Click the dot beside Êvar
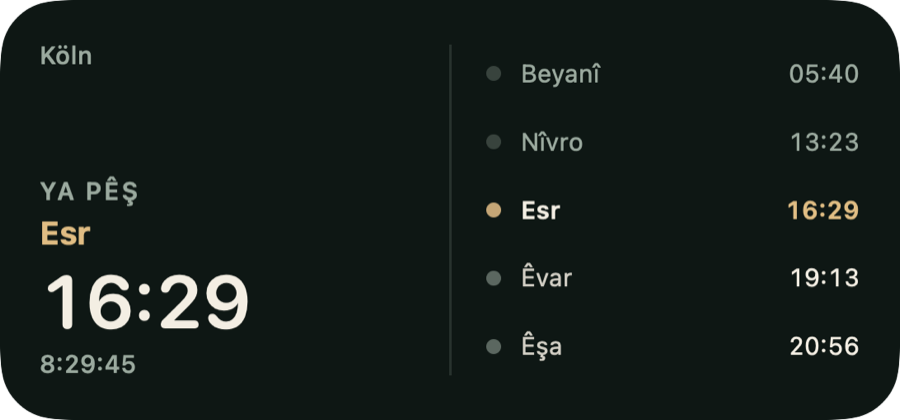This screenshot has width=900, height=420. (x=494, y=278)
